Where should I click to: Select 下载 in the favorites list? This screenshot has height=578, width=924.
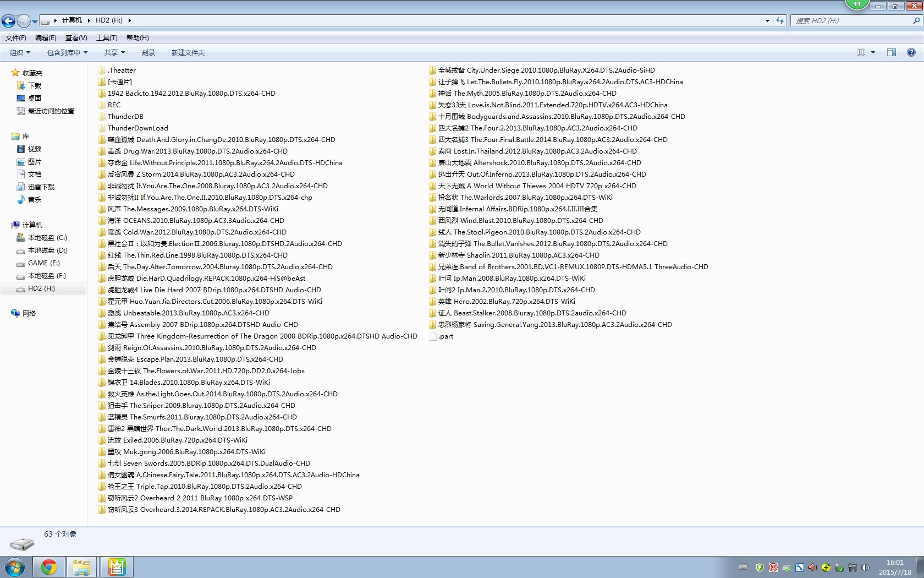coord(35,86)
